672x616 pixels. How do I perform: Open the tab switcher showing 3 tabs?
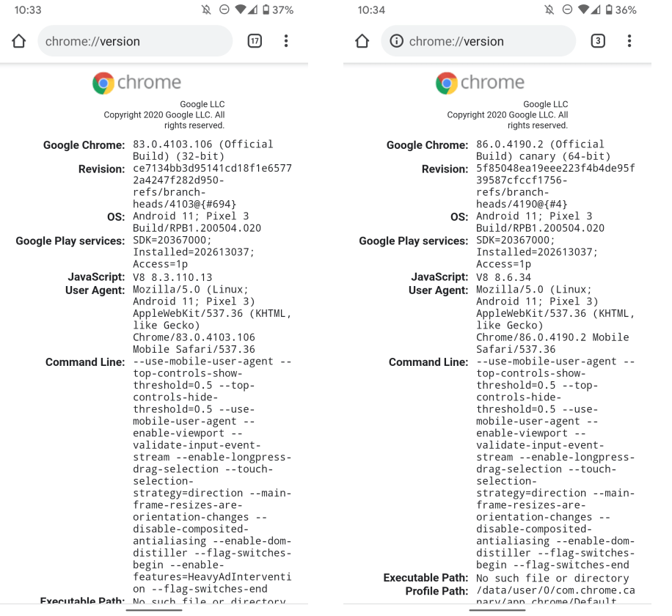click(598, 41)
